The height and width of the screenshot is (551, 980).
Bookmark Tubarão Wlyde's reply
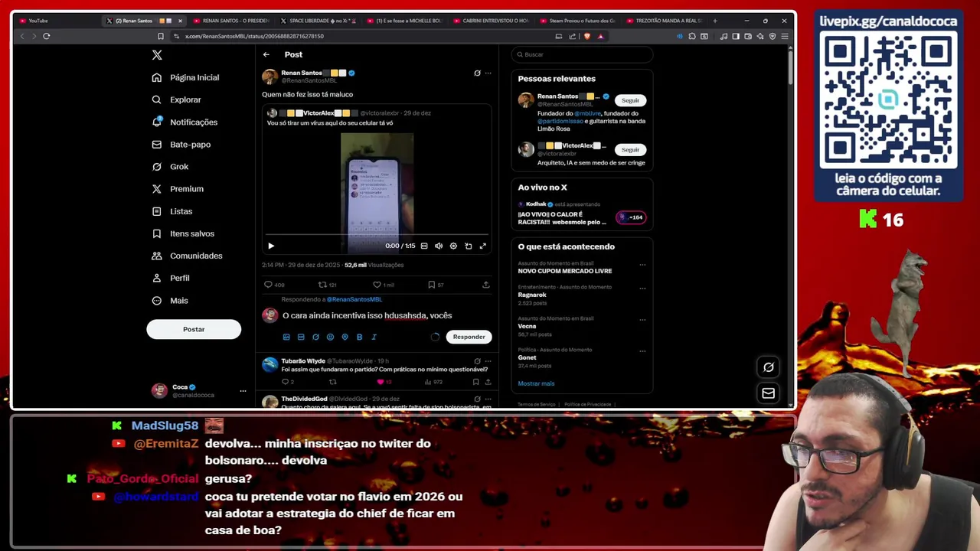tap(475, 382)
